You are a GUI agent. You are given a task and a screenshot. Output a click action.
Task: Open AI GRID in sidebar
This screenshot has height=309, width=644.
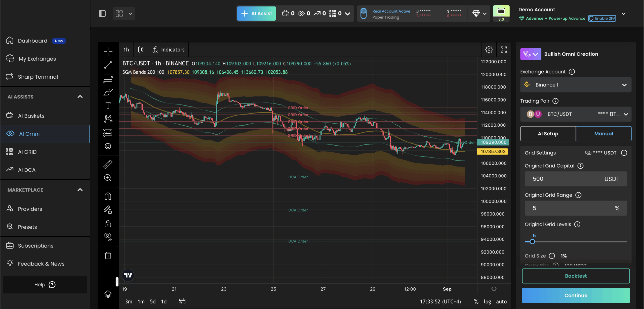tap(27, 152)
